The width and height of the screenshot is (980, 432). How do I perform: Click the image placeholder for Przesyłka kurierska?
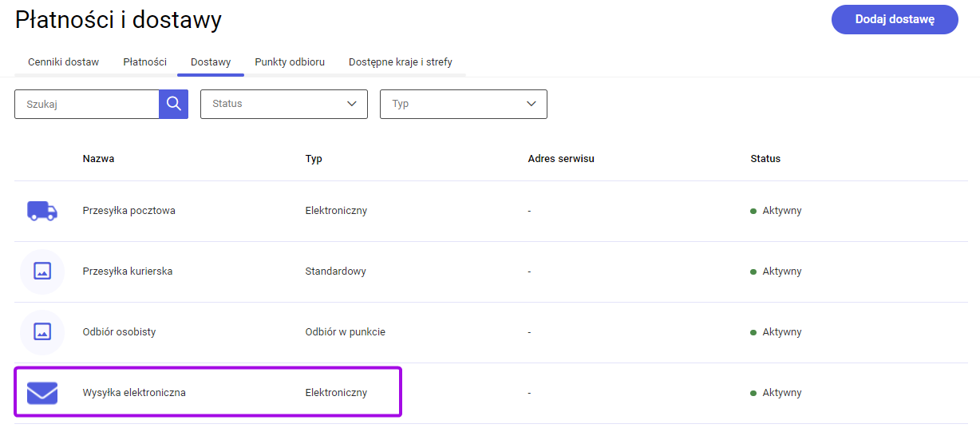(x=42, y=271)
